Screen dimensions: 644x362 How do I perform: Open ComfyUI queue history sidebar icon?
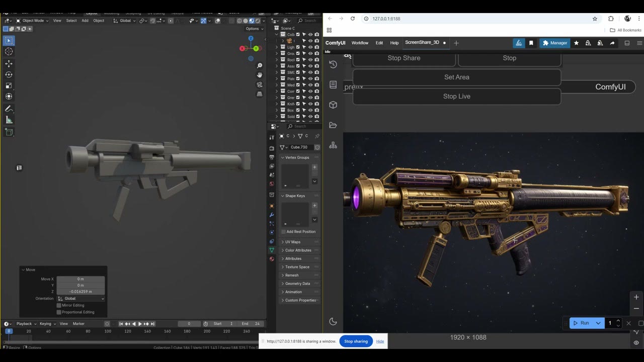tap(333, 64)
